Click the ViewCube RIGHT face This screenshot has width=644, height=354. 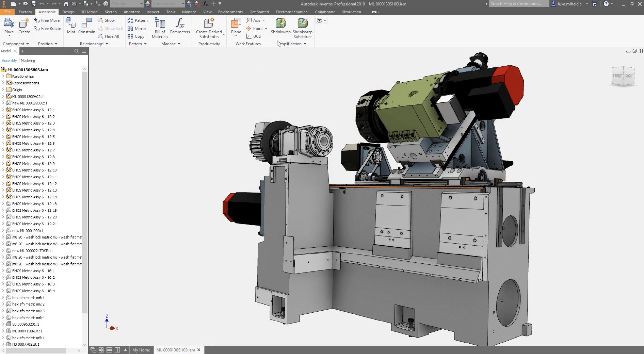629,76
